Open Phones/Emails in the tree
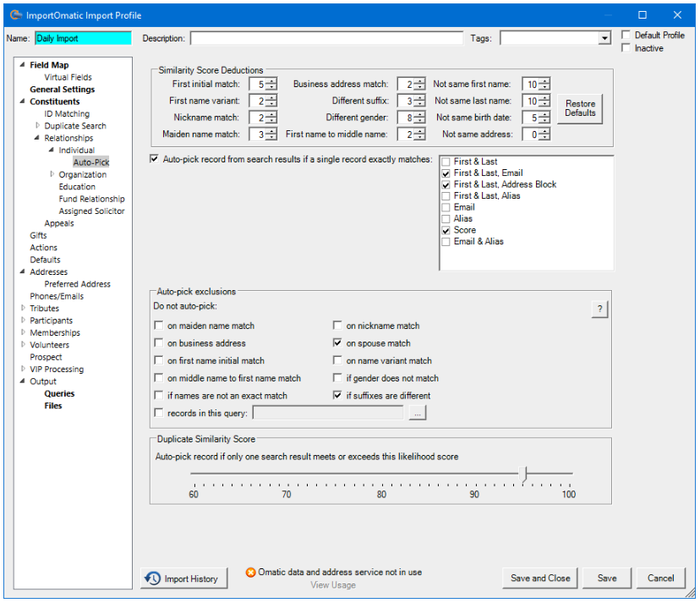This screenshot has height=603, width=700. [57, 296]
